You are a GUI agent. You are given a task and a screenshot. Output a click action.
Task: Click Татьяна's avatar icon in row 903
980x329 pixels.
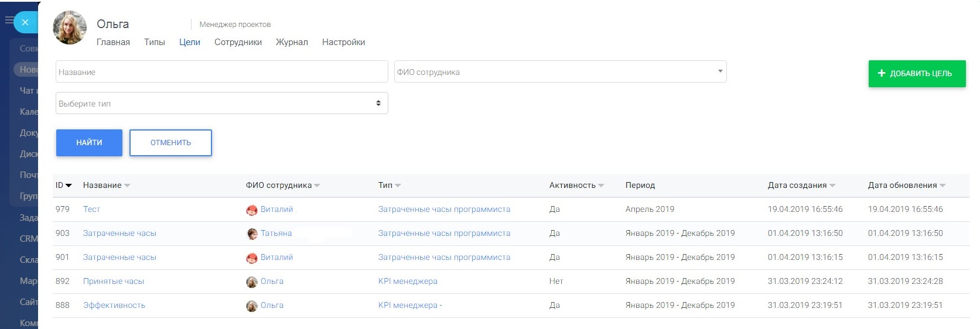[x=252, y=234]
